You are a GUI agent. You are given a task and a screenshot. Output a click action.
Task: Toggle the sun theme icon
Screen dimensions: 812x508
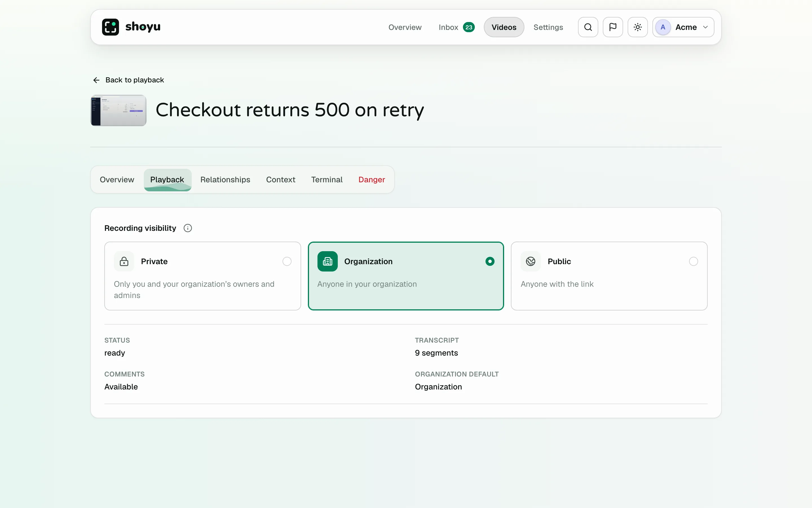(x=637, y=27)
